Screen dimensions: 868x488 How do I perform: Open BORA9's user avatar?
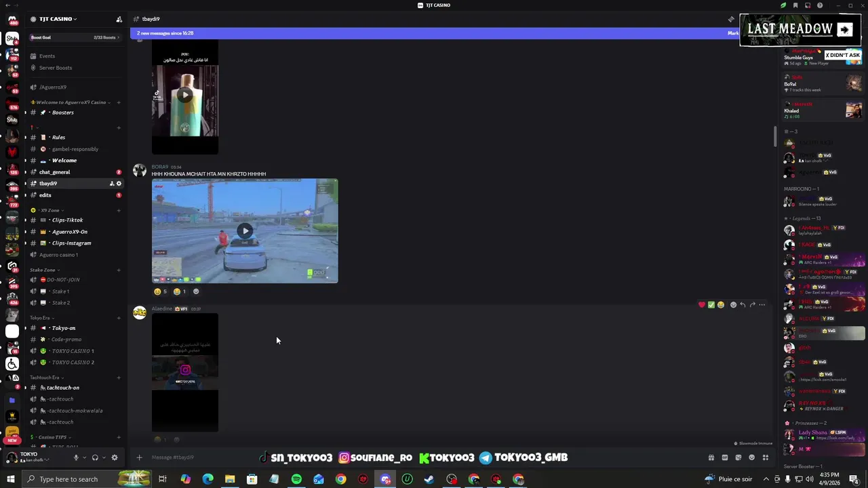140,170
